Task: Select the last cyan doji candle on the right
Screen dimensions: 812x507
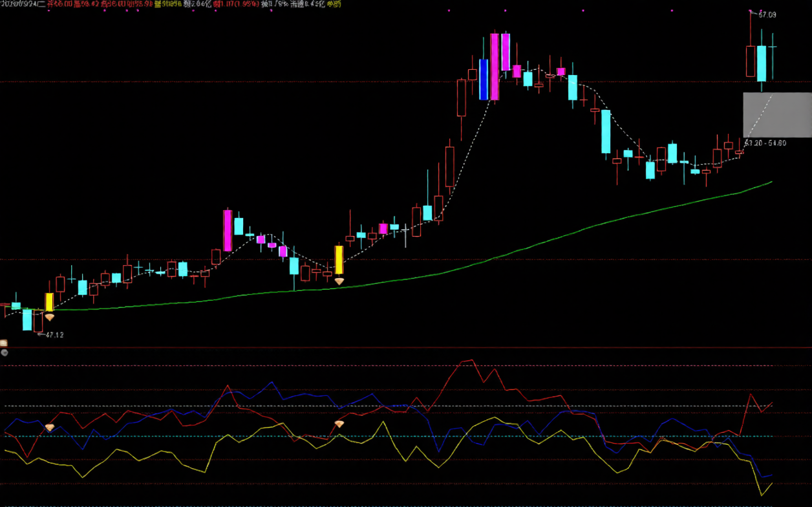Action: tap(773, 47)
